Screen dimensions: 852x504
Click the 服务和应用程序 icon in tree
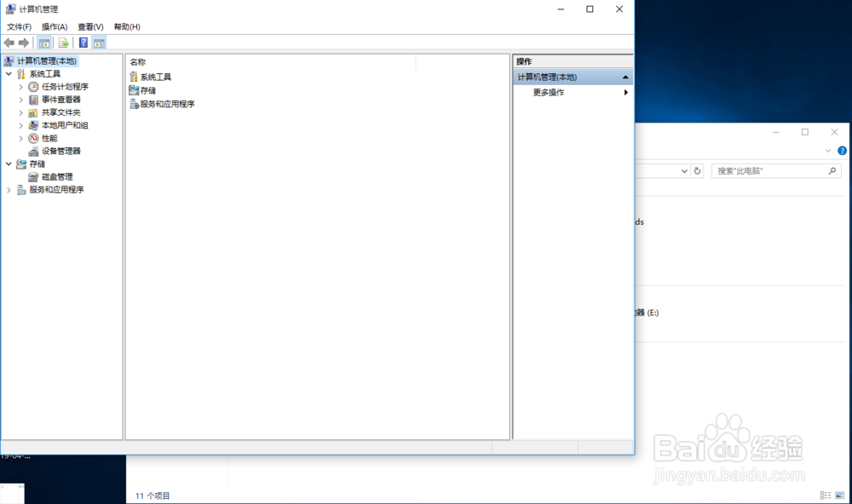click(21, 190)
